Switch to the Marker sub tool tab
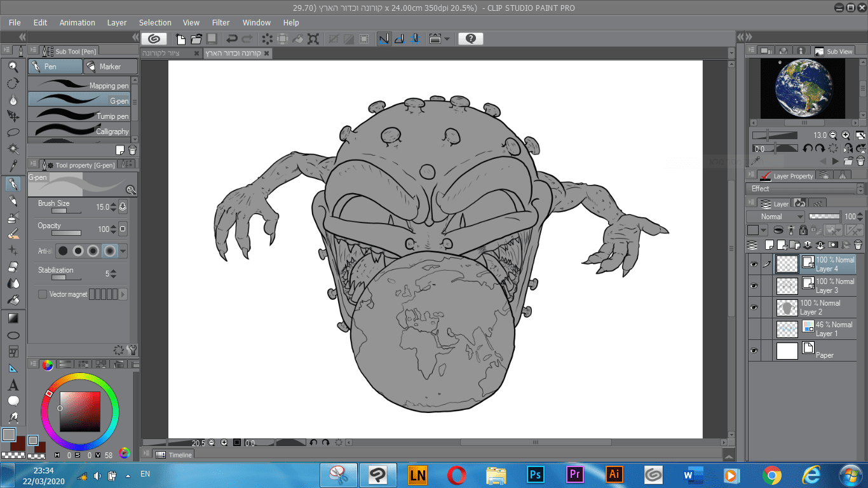 [x=110, y=67]
